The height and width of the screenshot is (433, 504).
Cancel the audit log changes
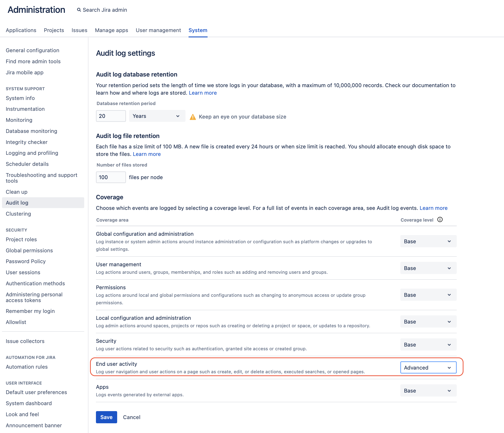click(132, 417)
